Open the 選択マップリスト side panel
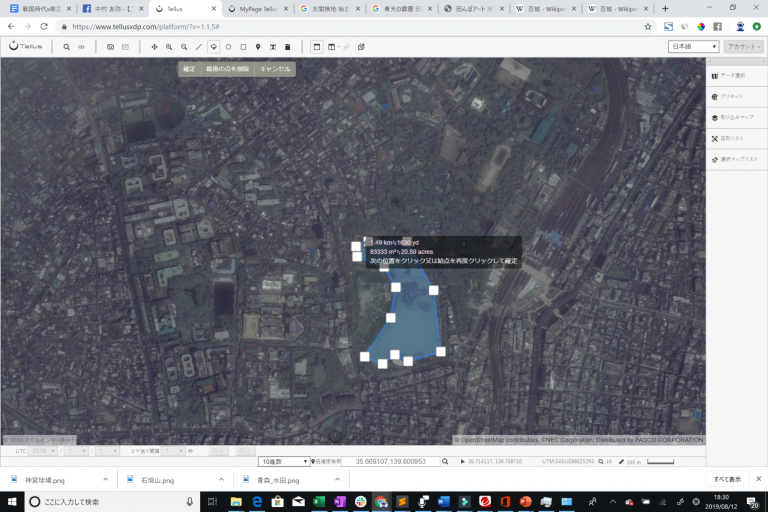The height and width of the screenshot is (512, 768). pos(736,160)
